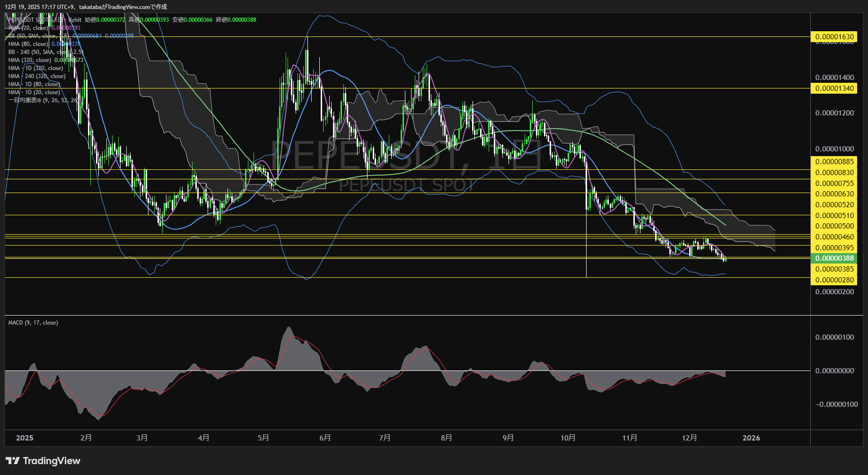Click the Ichimoku (9, 26, 52, 26) indicator label
The width and height of the screenshot is (868, 475).
click(x=43, y=100)
